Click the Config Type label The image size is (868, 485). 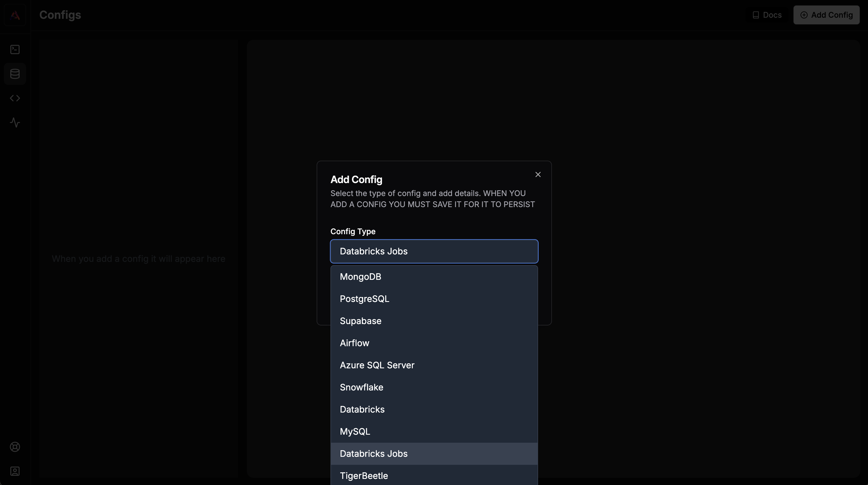353,231
